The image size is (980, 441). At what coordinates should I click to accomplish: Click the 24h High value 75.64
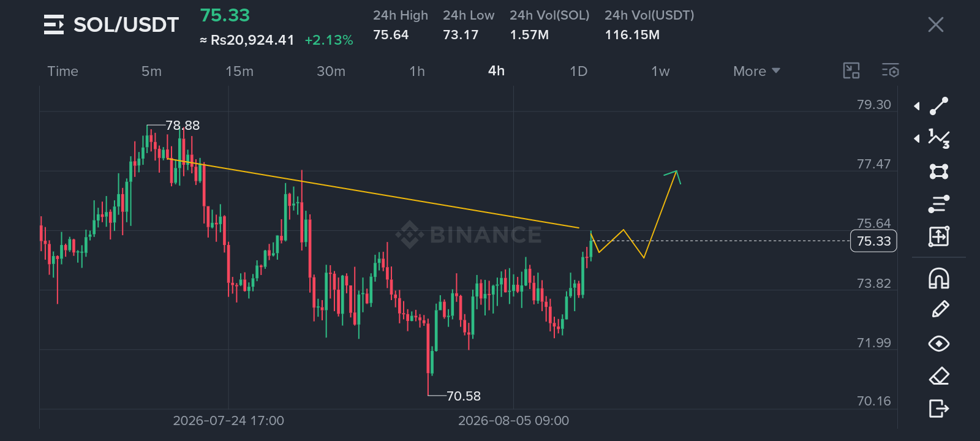pos(391,35)
